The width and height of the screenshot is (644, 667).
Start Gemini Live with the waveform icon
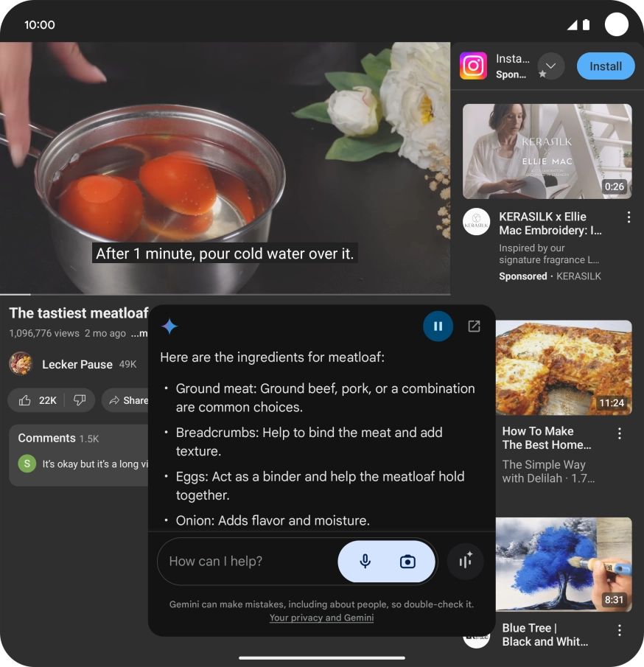click(465, 562)
